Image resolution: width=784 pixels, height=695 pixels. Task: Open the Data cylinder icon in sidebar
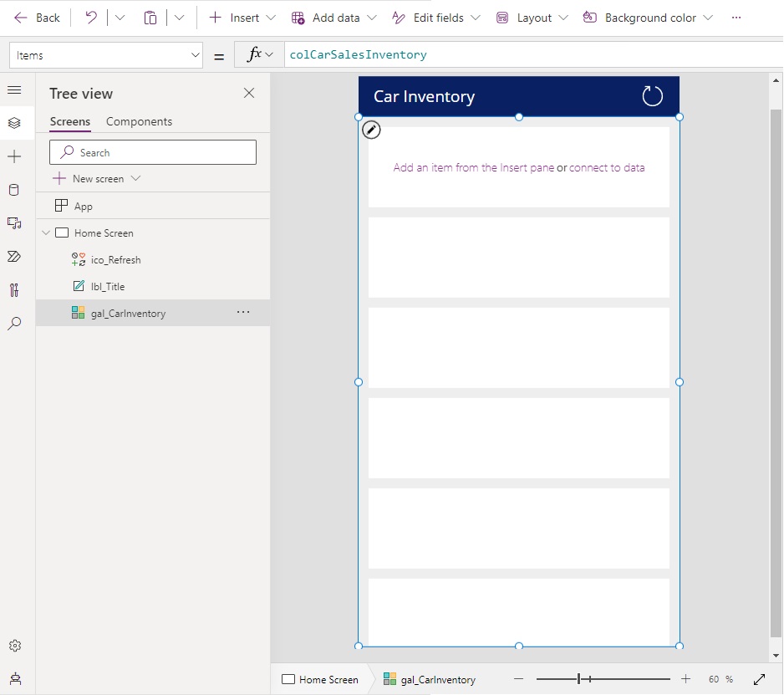tap(14, 190)
